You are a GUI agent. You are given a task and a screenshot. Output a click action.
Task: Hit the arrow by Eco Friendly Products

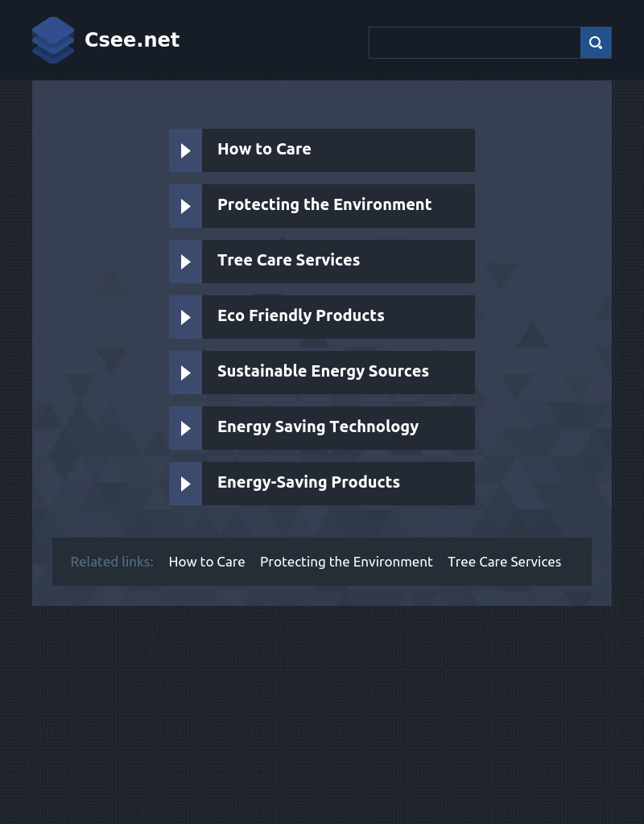[185, 317]
